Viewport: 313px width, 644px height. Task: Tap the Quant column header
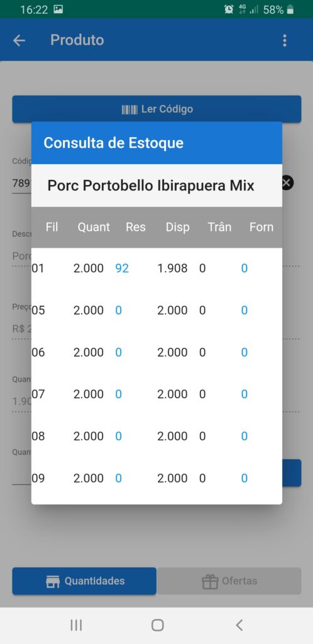click(94, 227)
